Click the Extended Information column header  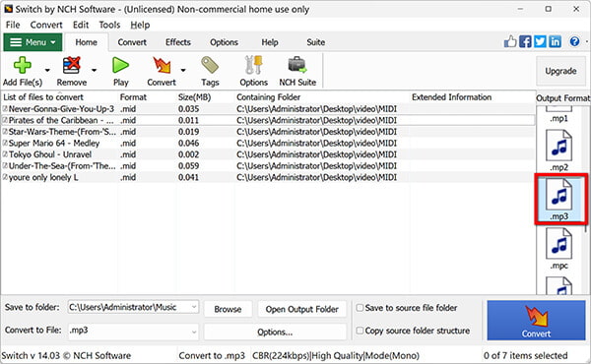coord(451,97)
